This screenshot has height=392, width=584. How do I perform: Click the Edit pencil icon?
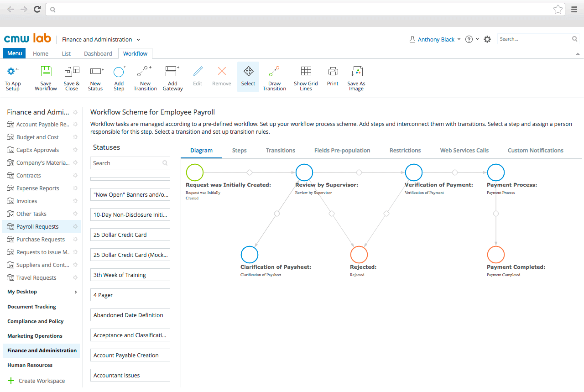pyautogui.click(x=198, y=71)
